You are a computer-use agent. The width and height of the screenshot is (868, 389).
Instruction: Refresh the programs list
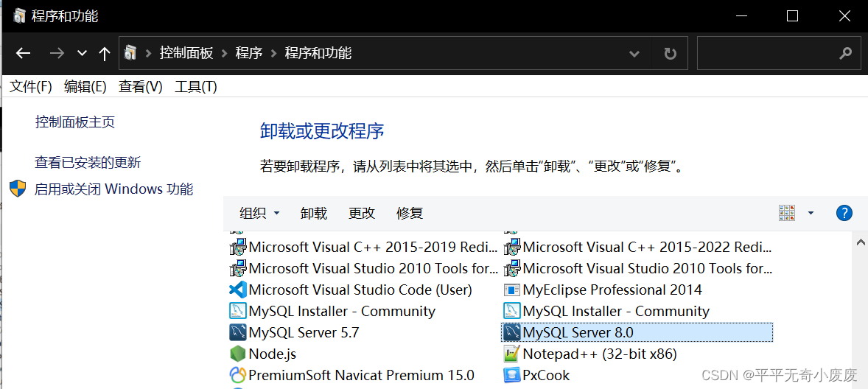pyautogui.click(x=670, y=54)
